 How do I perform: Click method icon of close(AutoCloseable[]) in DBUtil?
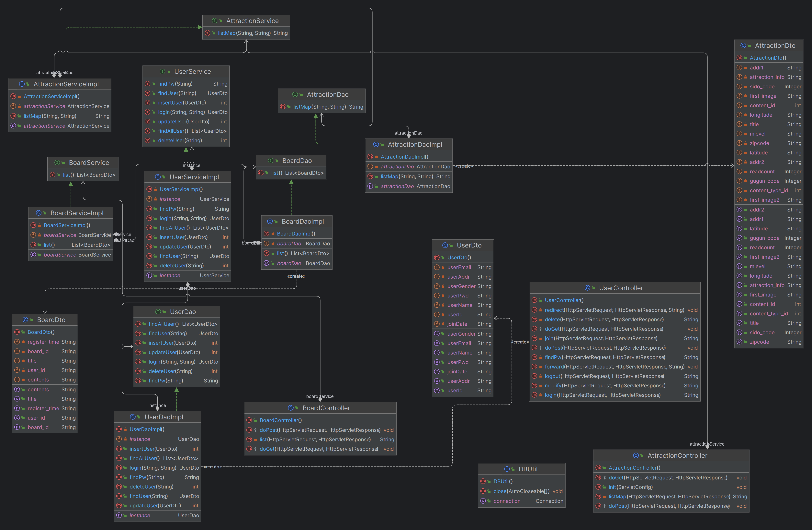[x=483, y=491]
